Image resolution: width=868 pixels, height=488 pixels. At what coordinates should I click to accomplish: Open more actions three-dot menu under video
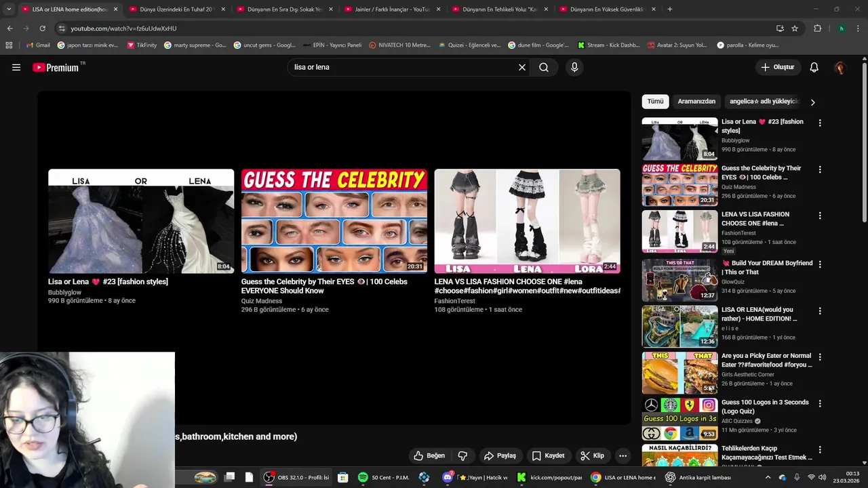(x=623, y=455)
